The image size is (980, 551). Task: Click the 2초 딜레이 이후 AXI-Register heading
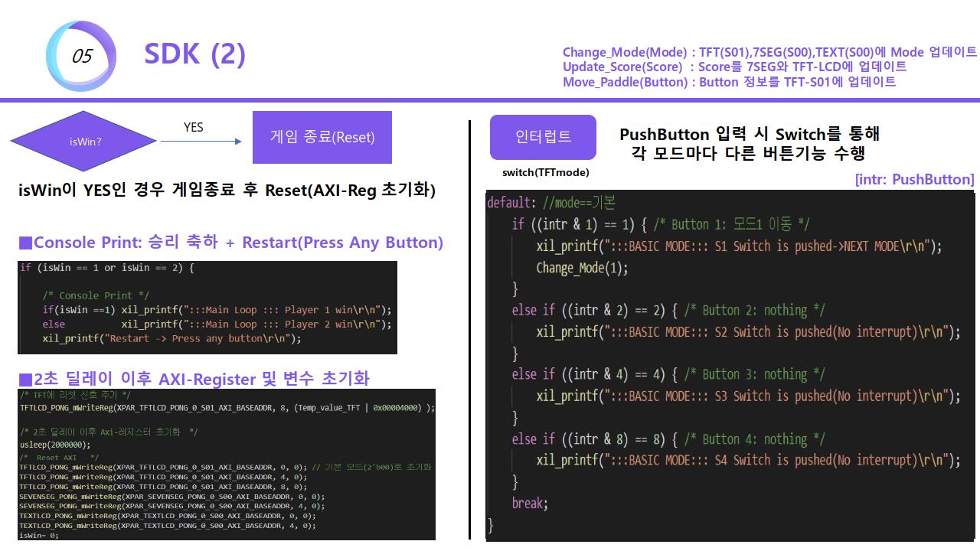[194, 378]
